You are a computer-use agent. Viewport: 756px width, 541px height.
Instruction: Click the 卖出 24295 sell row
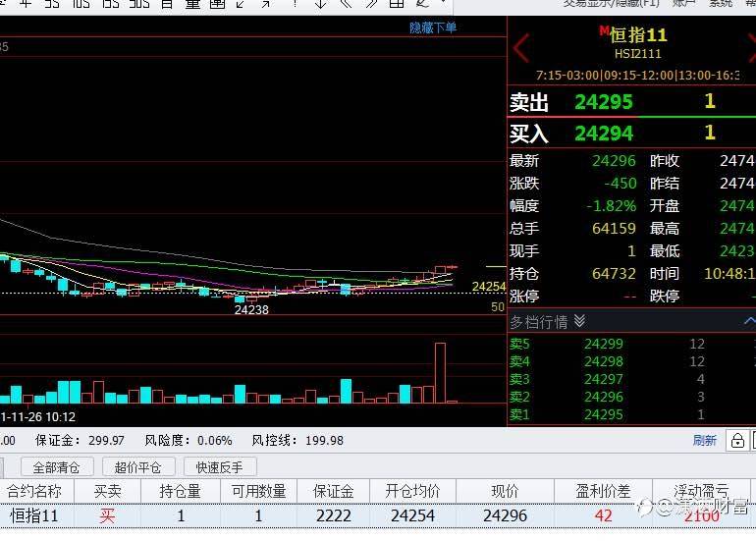pos(631,102)
